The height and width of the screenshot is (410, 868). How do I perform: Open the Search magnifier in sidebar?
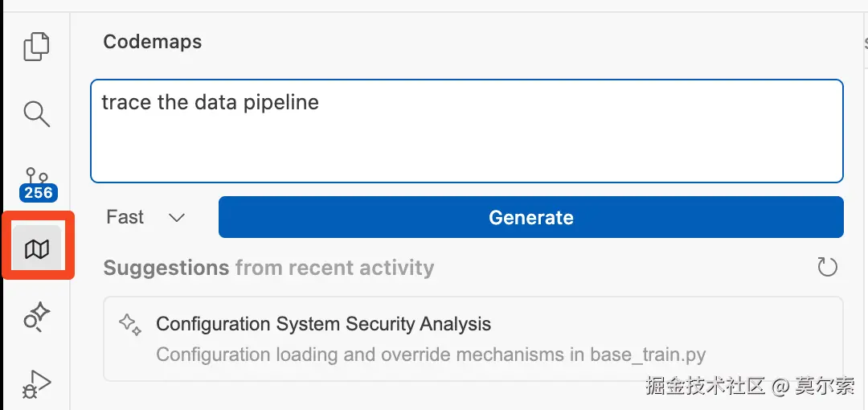click(x=36, y=113)
